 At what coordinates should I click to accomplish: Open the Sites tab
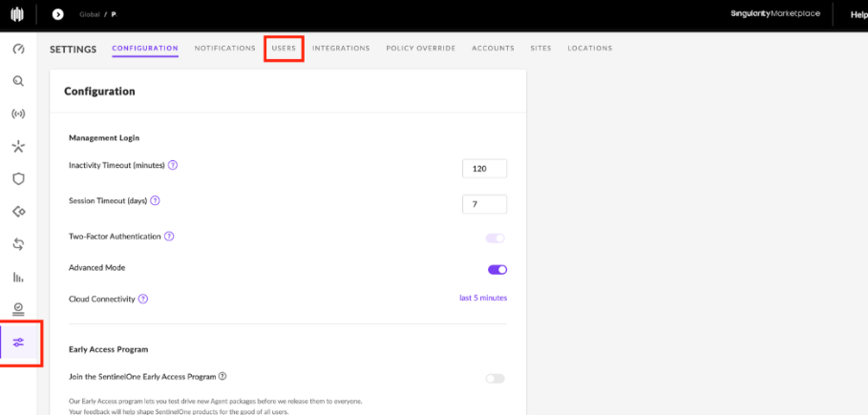tap(540, 48)
